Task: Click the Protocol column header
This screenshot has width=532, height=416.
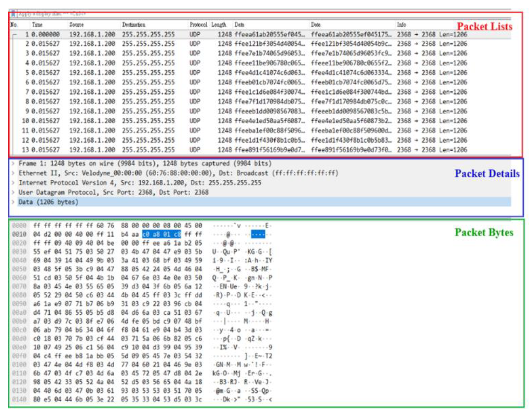Action: click(x=198, y=25)
